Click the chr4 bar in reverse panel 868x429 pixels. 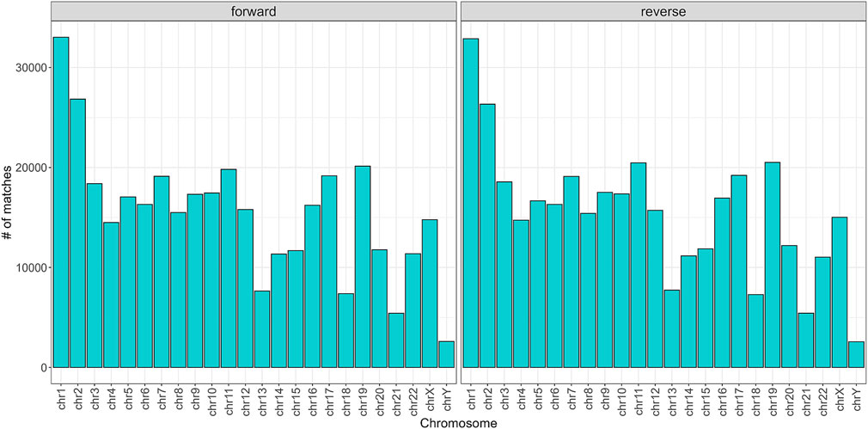[521, 293]
